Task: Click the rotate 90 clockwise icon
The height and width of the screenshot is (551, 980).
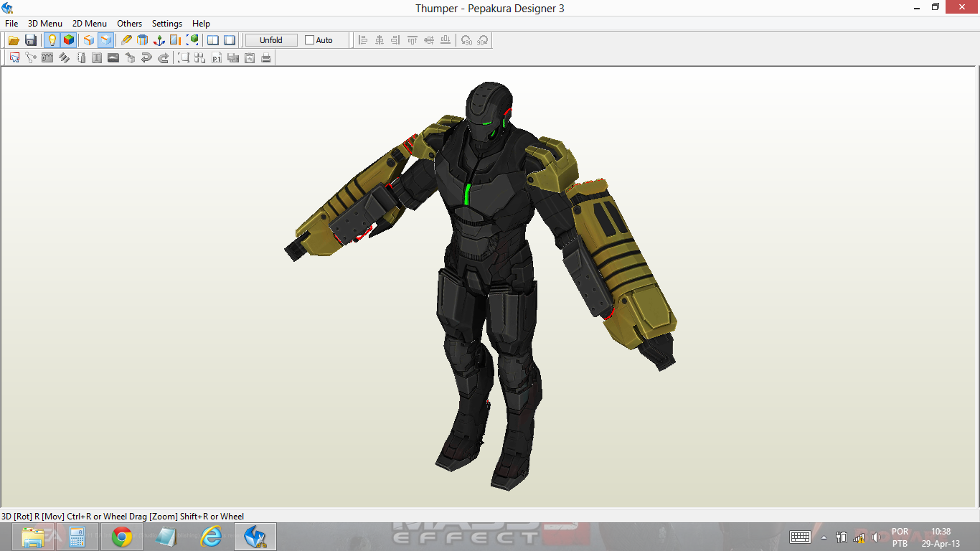Action: (x=483, y=40)
